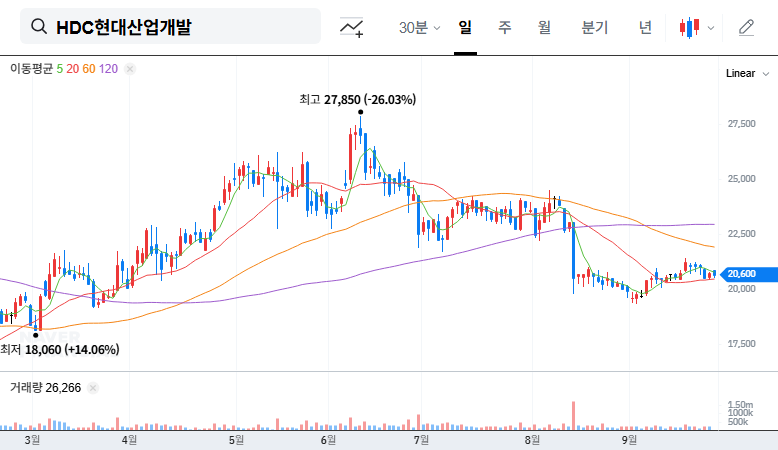Screen dimensions: 778x450
Task: Click the 이동평균 indicator label
Action: tap(31, 69)
